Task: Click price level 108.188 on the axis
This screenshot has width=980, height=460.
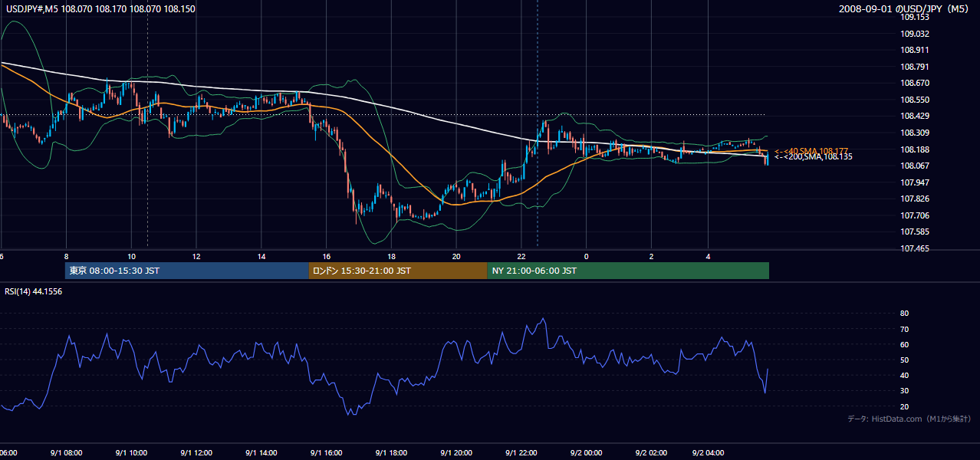Action: tap(915, 149)
